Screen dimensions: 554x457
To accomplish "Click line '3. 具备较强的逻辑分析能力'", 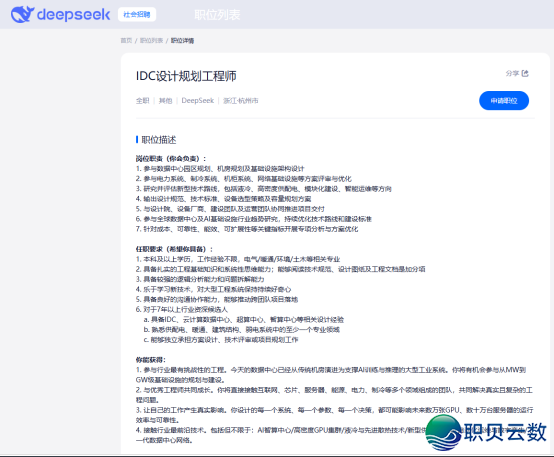I will pos(200,279).
